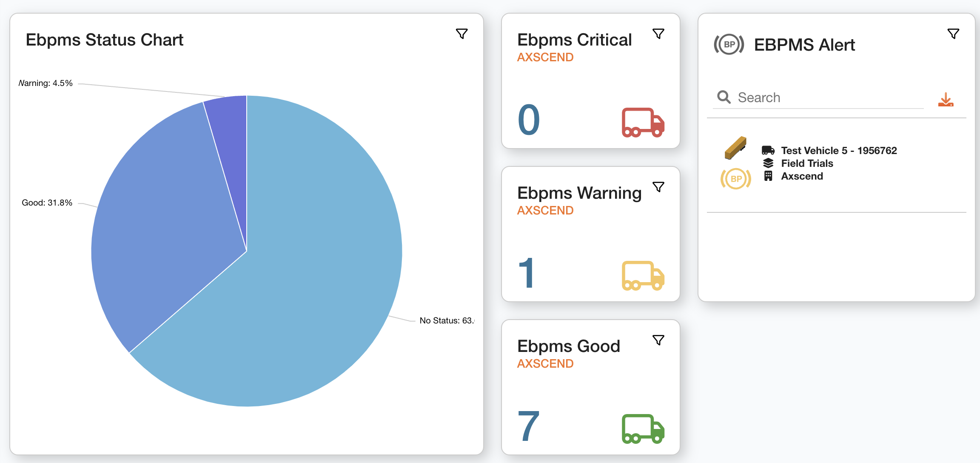Toggle the filter on the Ebpms Status Chart
Viewport: 980px width, 463px height.
462,34
